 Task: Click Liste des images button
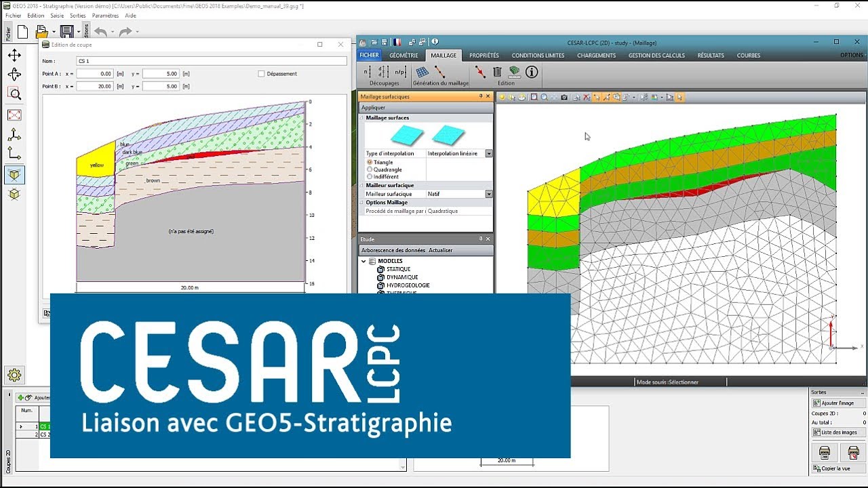(x=838, y=432)
